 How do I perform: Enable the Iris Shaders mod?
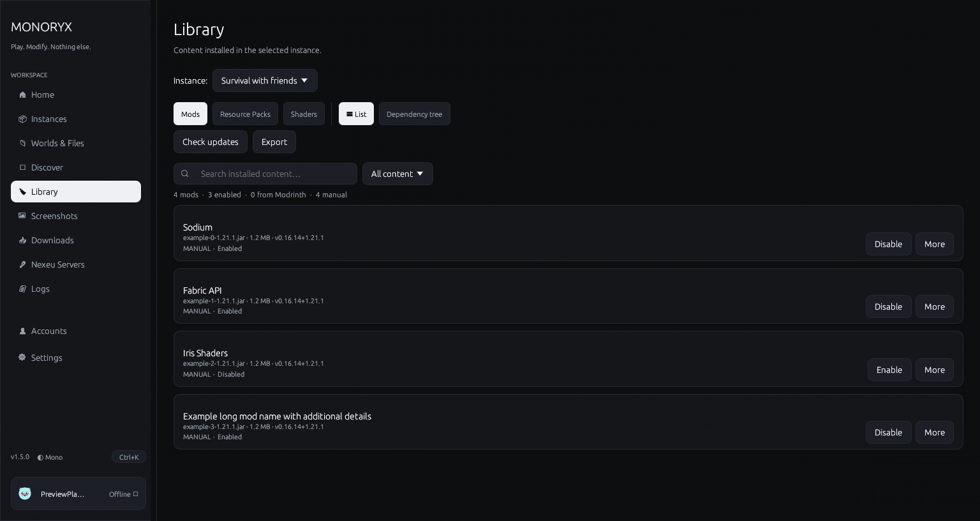(x=889, y=370)
